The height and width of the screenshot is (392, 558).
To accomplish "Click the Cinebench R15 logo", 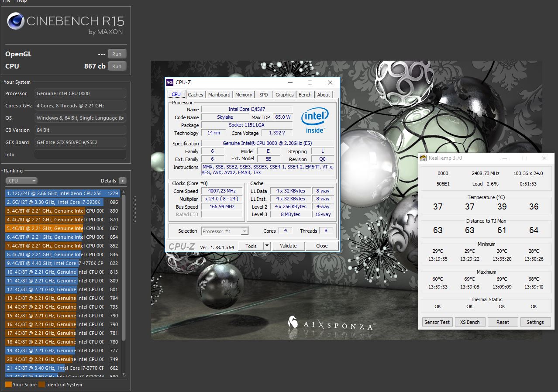I will [65, 24].
